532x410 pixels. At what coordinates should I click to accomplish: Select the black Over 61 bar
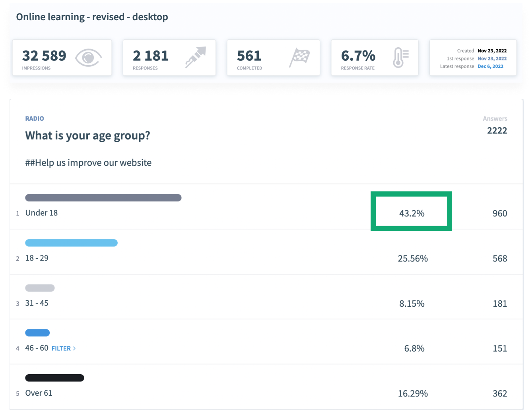[x=54, y=378]
